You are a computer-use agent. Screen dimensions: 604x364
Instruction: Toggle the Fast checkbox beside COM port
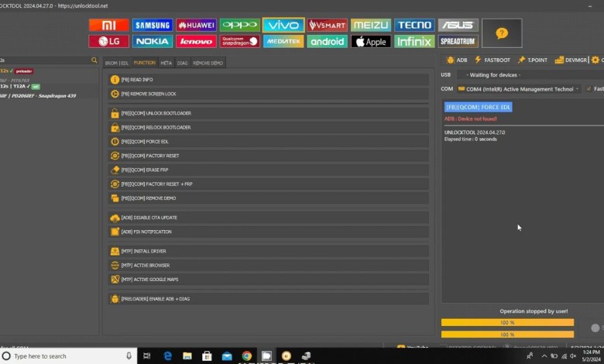pyautogui.click(x=589, y=89)
